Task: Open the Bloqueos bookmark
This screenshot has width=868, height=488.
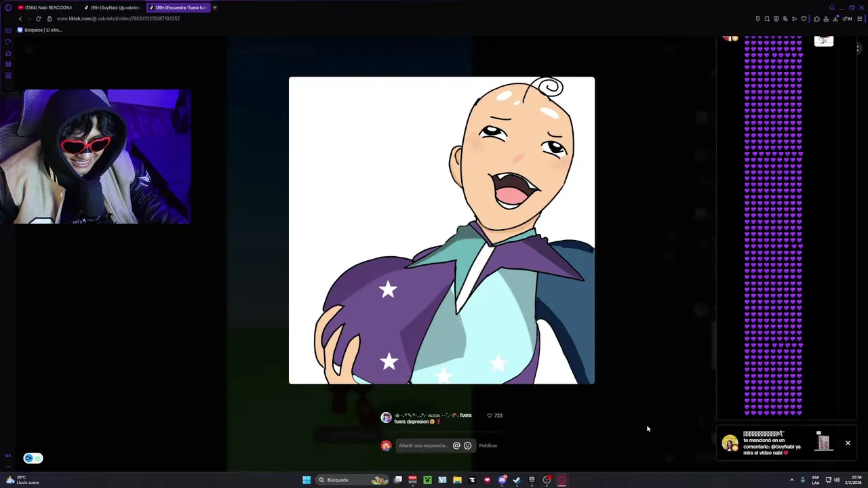Action: (x=40, y=30)
